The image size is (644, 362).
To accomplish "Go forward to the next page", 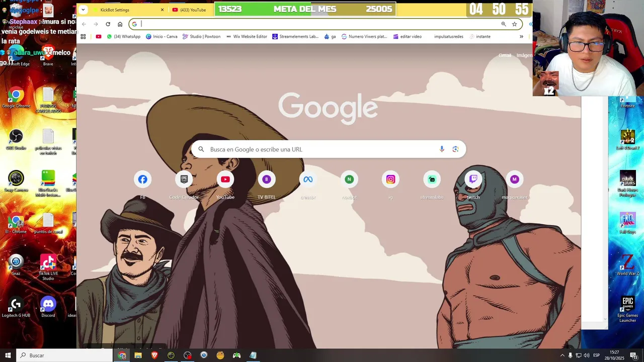I will point(96,24).
